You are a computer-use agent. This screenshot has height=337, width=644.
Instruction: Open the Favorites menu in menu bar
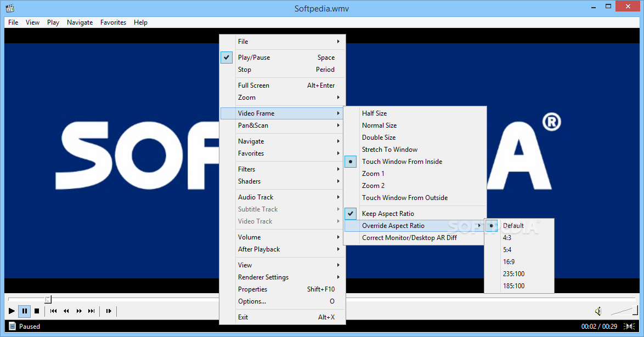[113, 22]
